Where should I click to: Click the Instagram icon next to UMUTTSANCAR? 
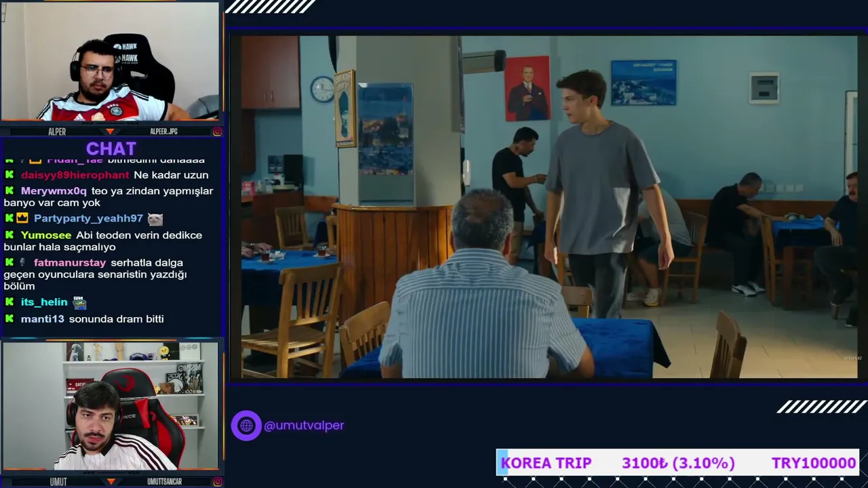click(x=217, y=482)
